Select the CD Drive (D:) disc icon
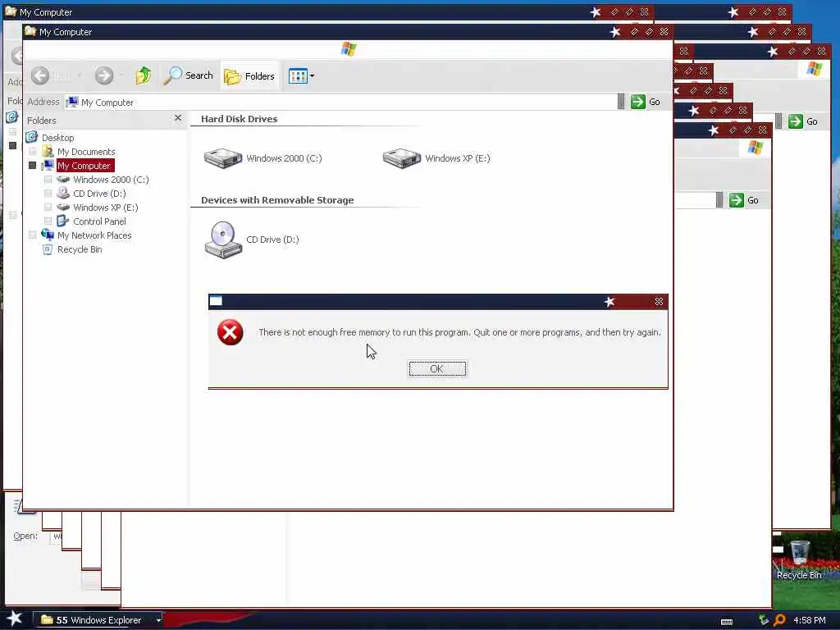 pyautogui.click(x=223, y=240)
